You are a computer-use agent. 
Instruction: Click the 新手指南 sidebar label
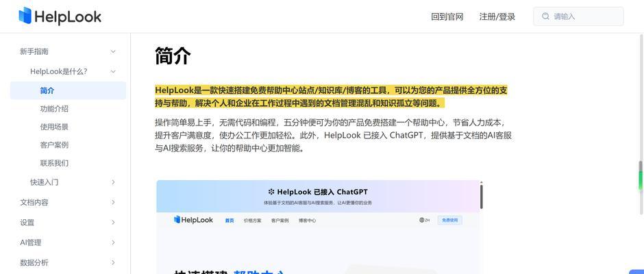tap(34, 51)
